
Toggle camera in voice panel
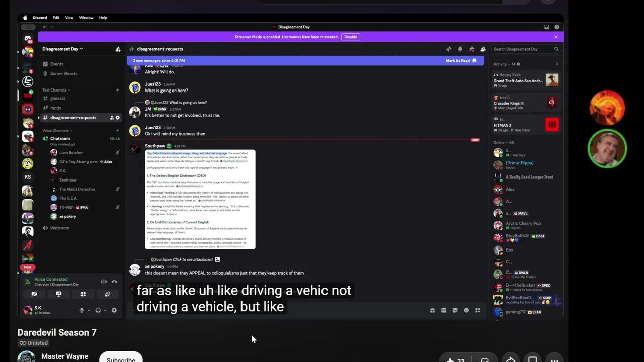point(34,294)
